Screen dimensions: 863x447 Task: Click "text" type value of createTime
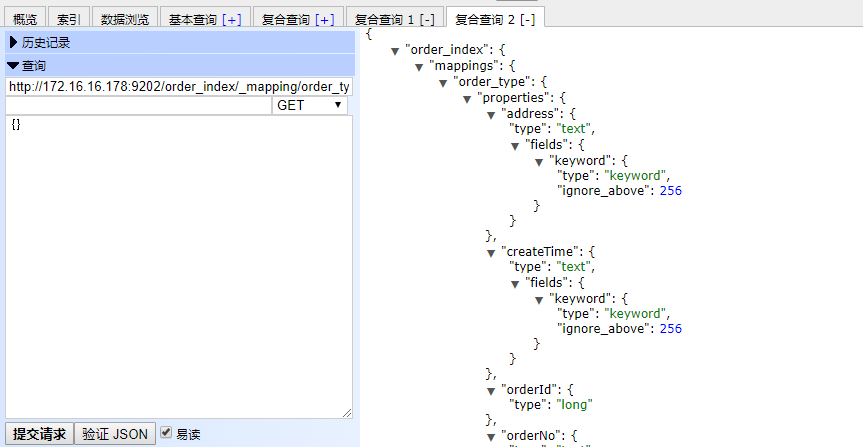coord(574,266)
